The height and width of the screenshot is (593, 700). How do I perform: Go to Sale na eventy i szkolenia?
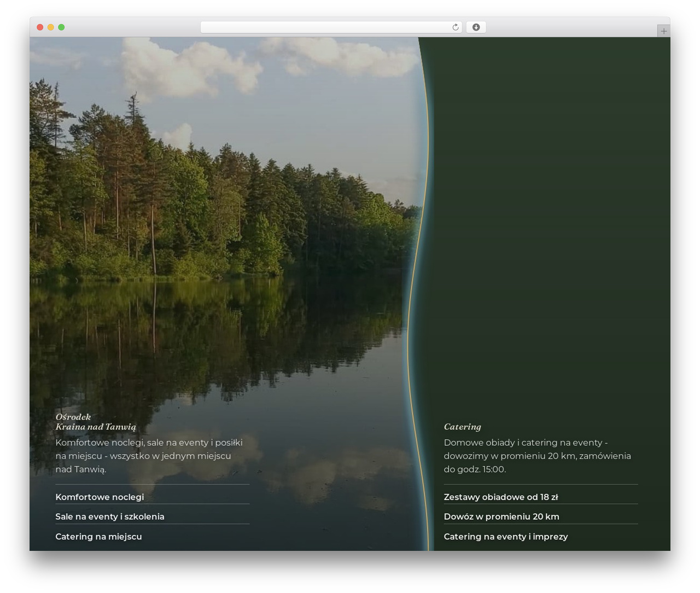point(110,516)
